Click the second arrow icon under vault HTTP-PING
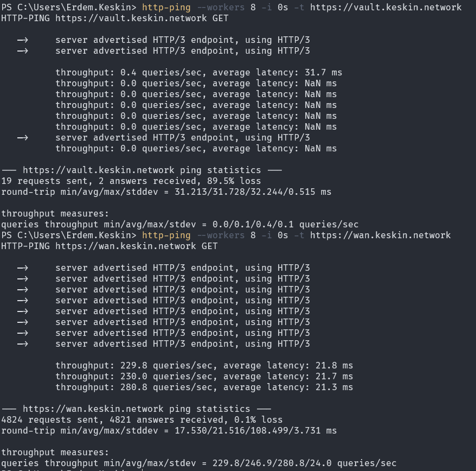 click(x=22, y=51)
